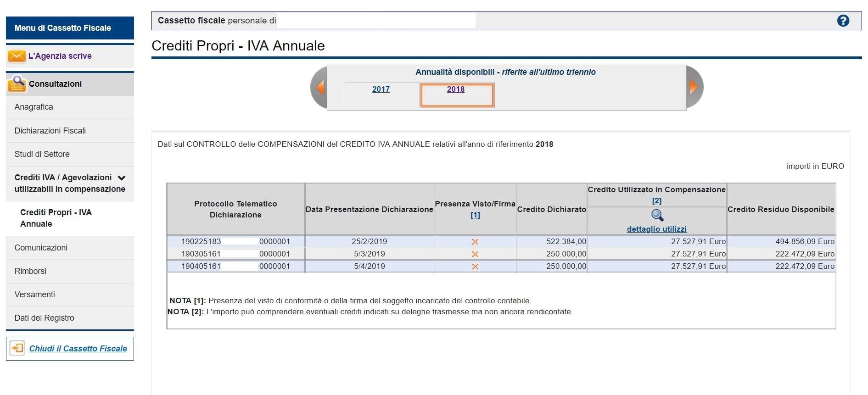This screenshot has width=868, height=395.
Task: Click Chiudi il Cassetto Fiscale link
Action: 78,349
